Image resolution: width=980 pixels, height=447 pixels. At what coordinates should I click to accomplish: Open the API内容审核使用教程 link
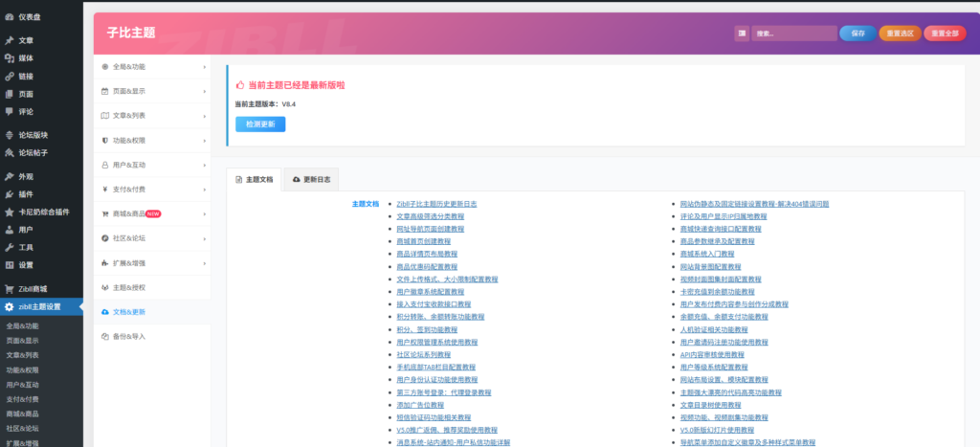coord(712,354)
